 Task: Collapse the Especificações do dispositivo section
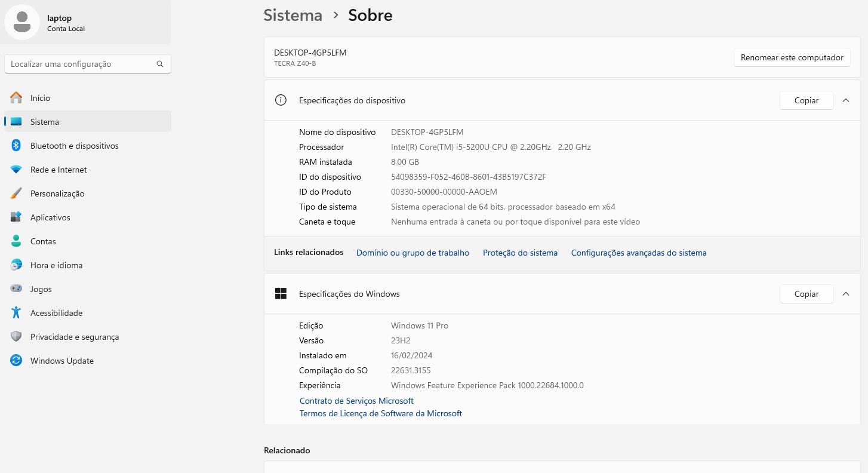[846, 100]
